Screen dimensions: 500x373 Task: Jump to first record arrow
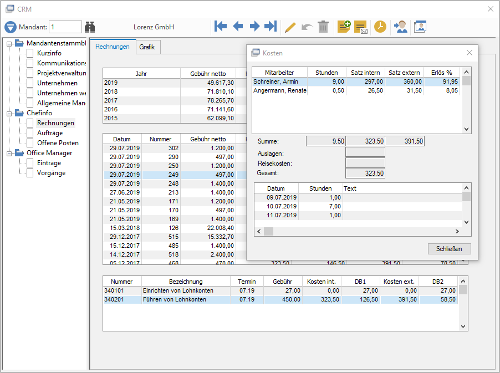[x=220, y=26]
